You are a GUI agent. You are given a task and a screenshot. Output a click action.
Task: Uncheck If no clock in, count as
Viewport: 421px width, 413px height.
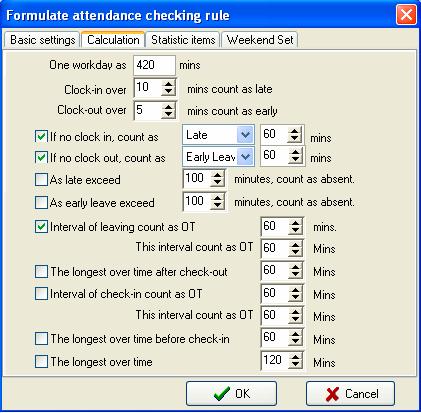point(41,137)
